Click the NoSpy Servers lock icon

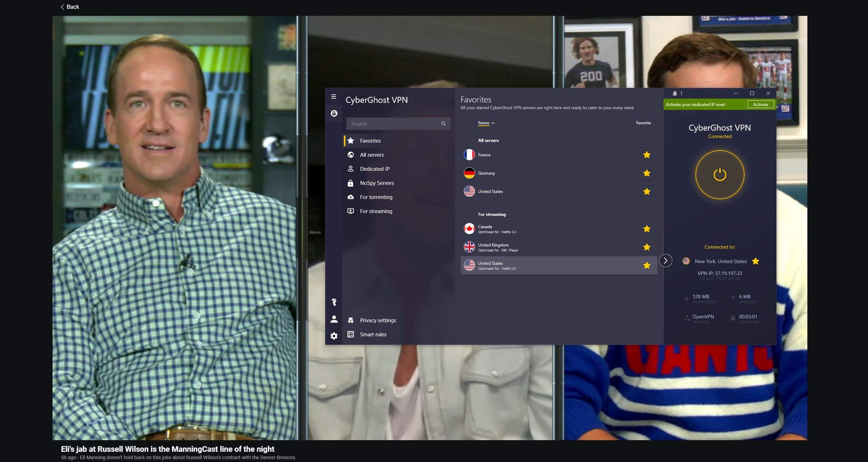point(351,183)
